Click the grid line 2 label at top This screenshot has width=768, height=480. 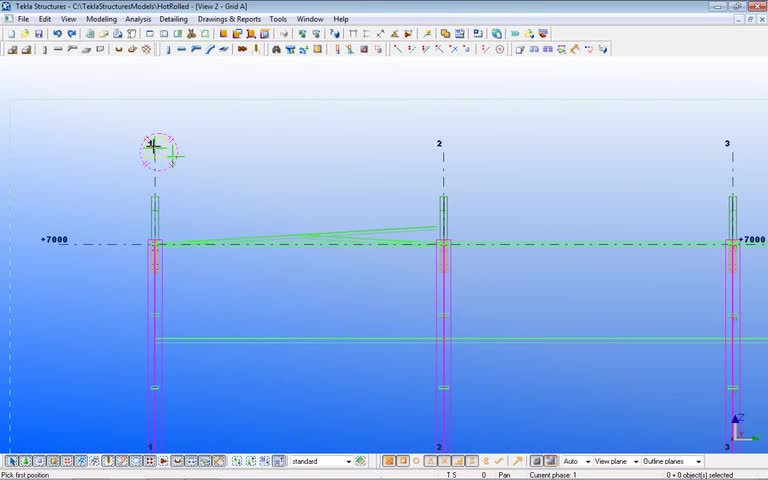tap(439, 144)
